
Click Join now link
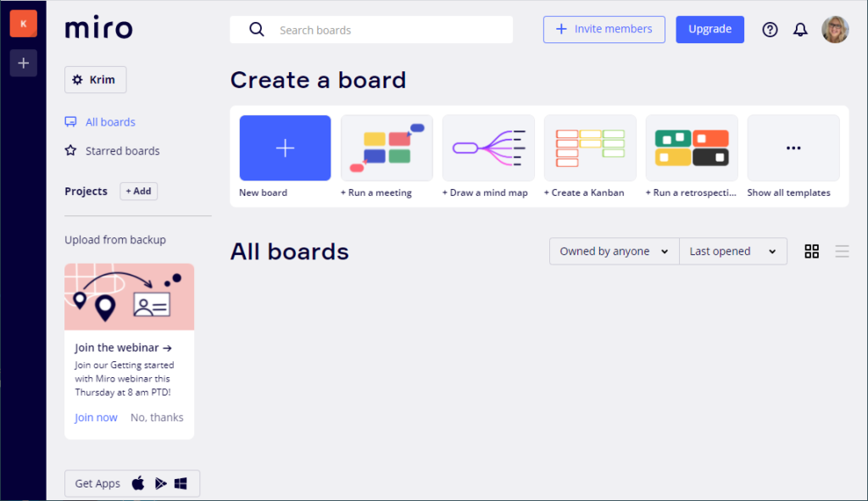click(97, 417)
